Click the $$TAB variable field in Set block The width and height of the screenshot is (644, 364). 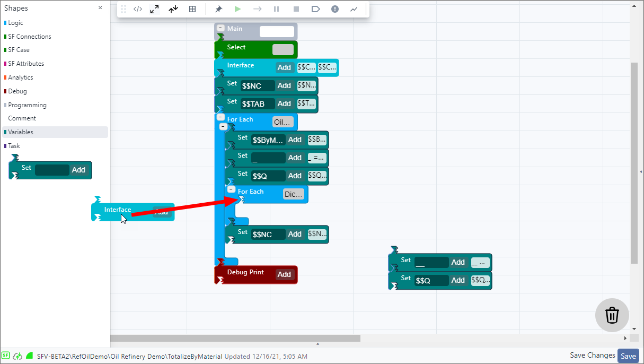tap(258, 104)
